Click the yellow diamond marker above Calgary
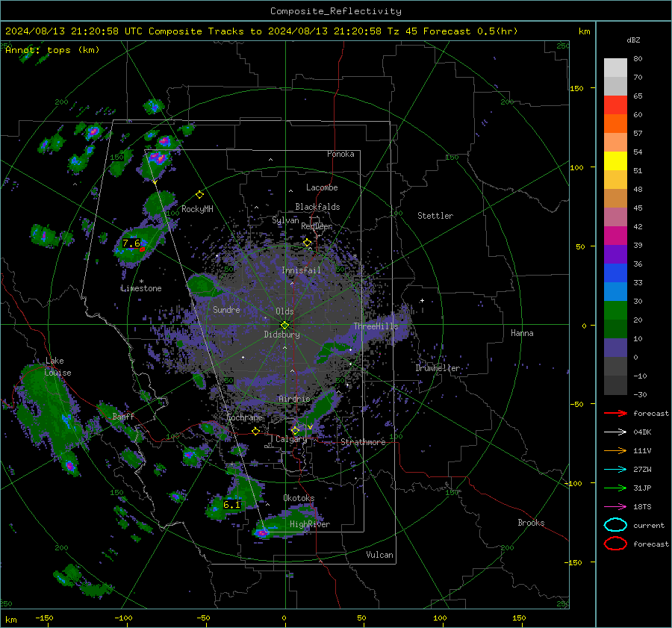Image resolution: width=672 pixels, height=628 pixels. [295, 430]
